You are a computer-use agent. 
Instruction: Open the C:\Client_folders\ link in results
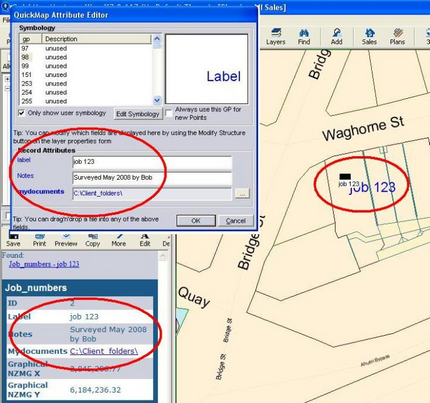click(104, 351)
